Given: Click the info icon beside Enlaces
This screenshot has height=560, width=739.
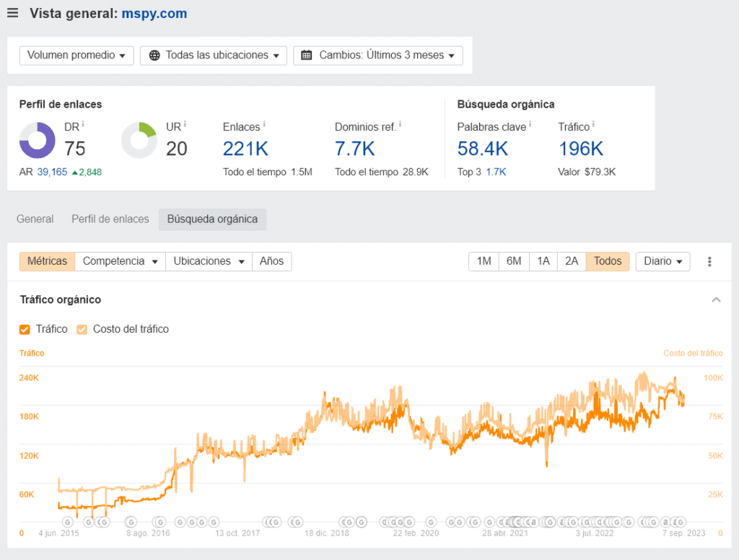Looking at the screenshot, I should [264, 124].
